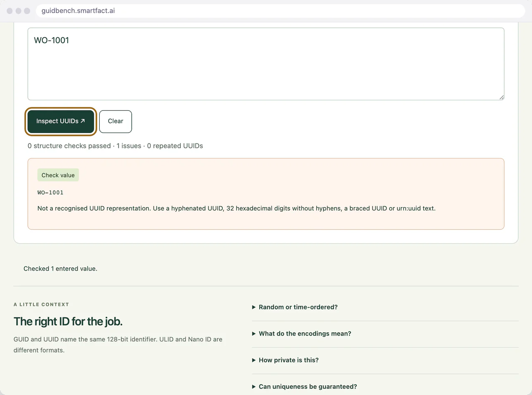Select the guidbench.smartfact.ai address bar
The width and height of the screenshot is (532, 395).
281,11
